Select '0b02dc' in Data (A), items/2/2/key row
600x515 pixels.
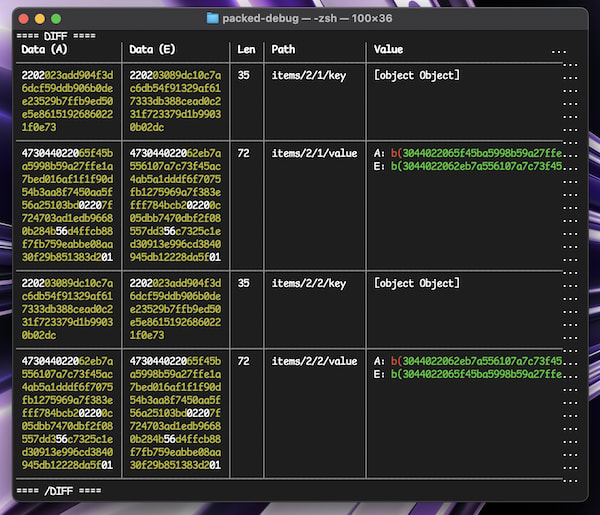(x=39, y=336)
